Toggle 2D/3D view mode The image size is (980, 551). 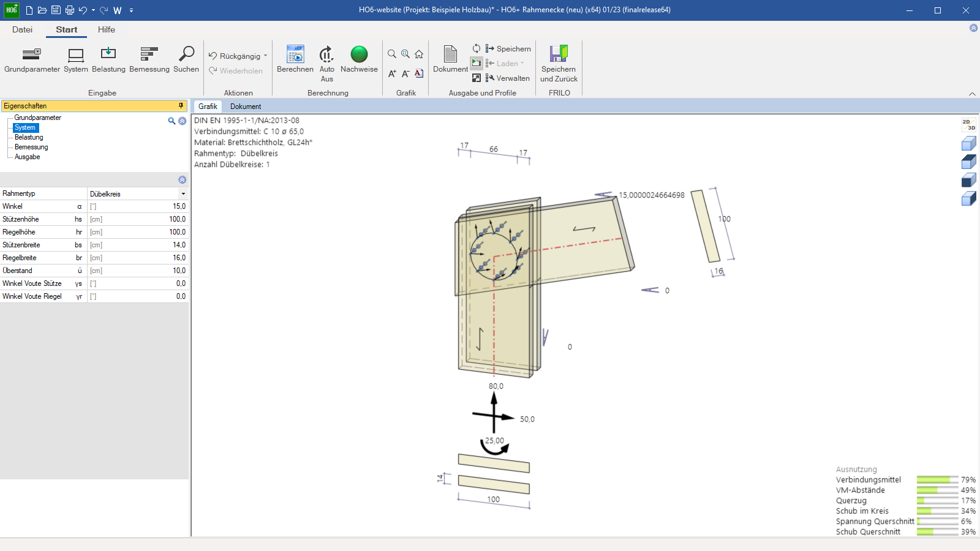point(968,125)
